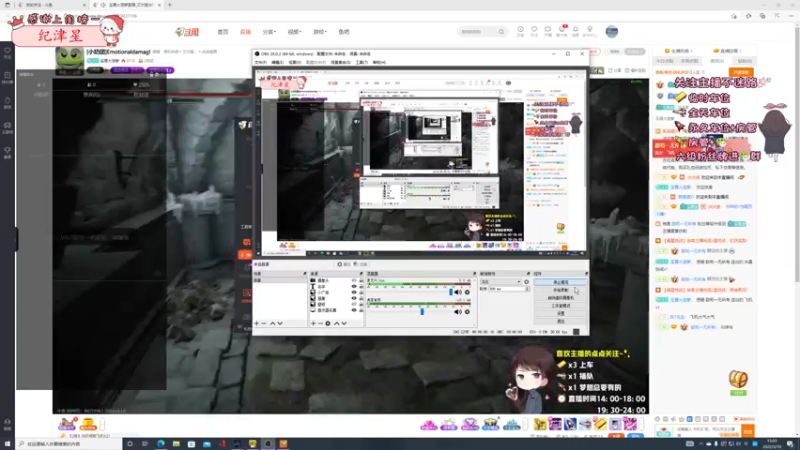The width and height of the screenshot is (800, 450).
Task: Open the history clock icon in header
Action: coord(520,31)
